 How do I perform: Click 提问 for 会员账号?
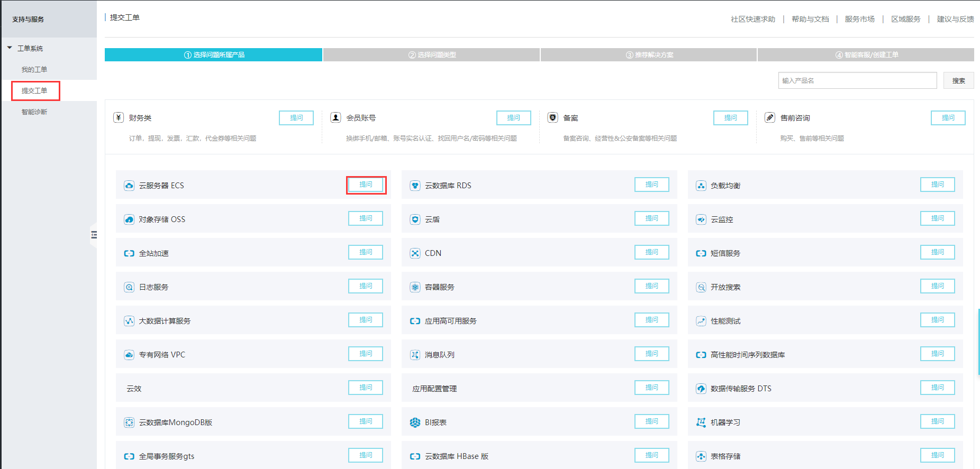[514, 118]
